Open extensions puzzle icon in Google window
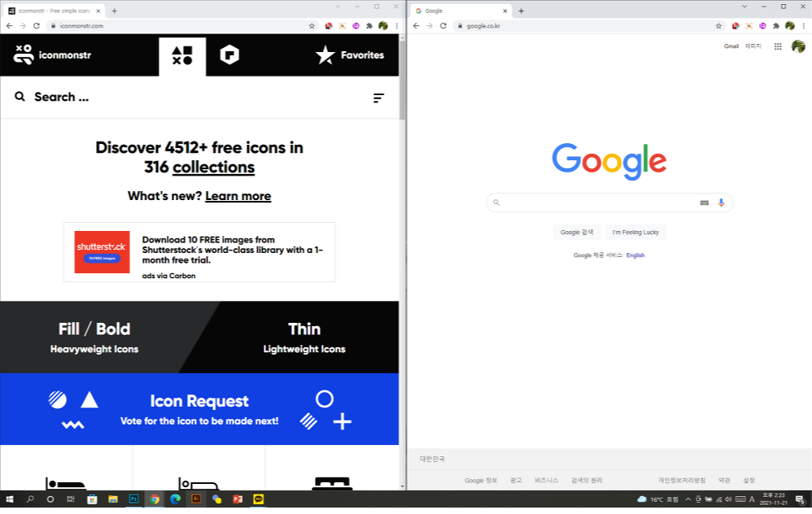The height and width of the screenshot is (514, 812). pyautogui.click(x=775, y=25)
